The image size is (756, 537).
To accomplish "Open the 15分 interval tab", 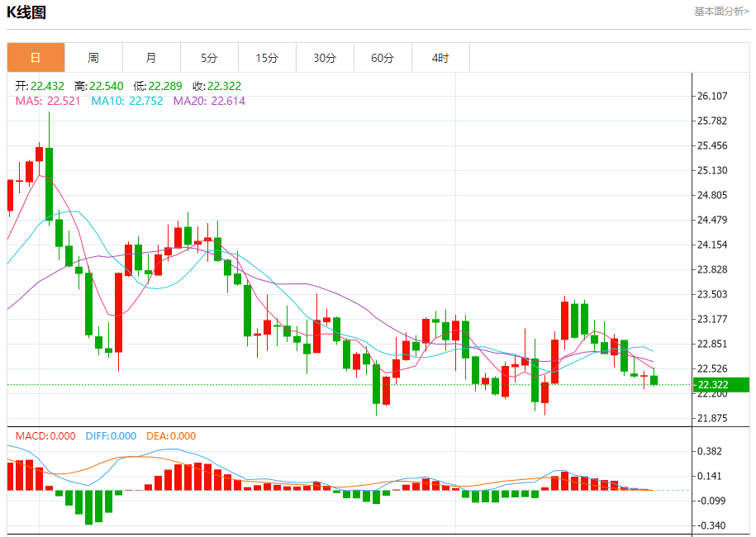I will 267,58.
